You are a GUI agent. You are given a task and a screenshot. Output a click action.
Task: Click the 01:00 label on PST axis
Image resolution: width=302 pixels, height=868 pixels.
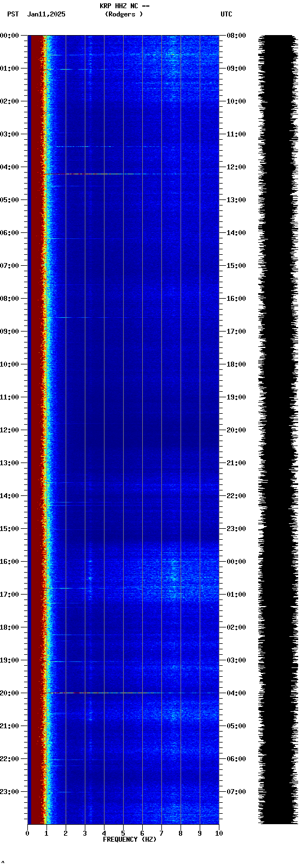coord(9,68)
